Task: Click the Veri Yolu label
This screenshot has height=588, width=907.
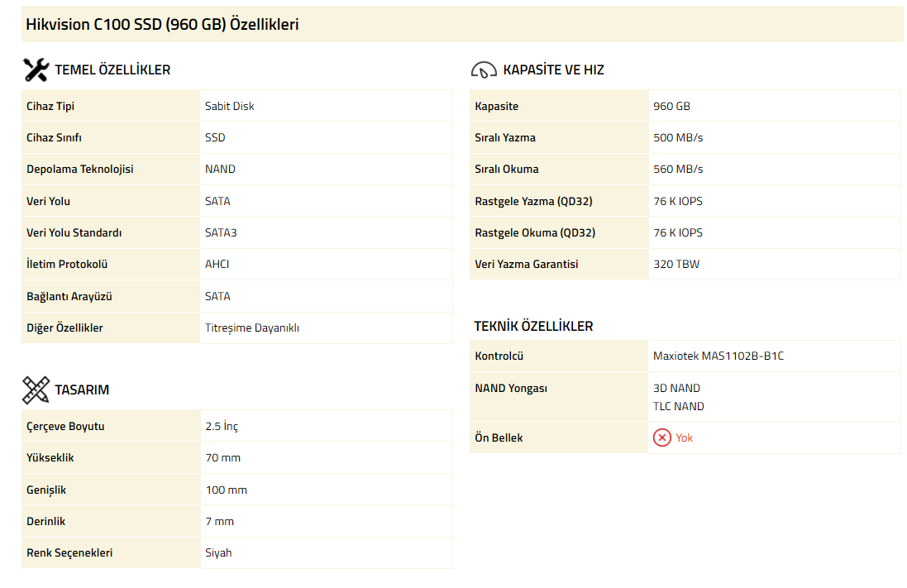Action: tap(48, 201)
